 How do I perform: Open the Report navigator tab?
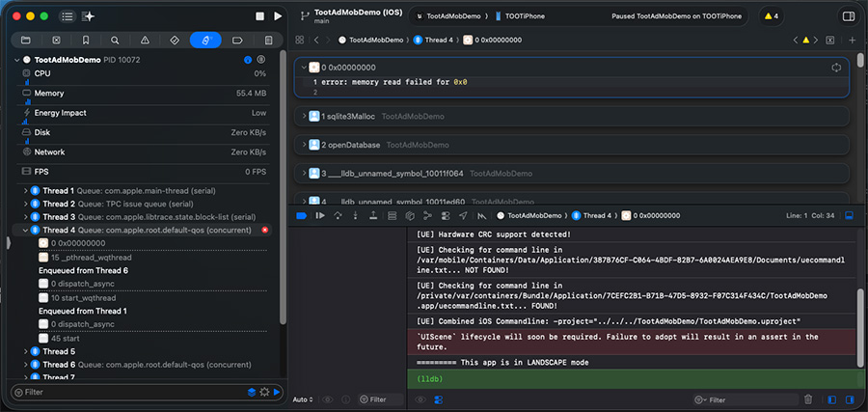tap(268, 40)
